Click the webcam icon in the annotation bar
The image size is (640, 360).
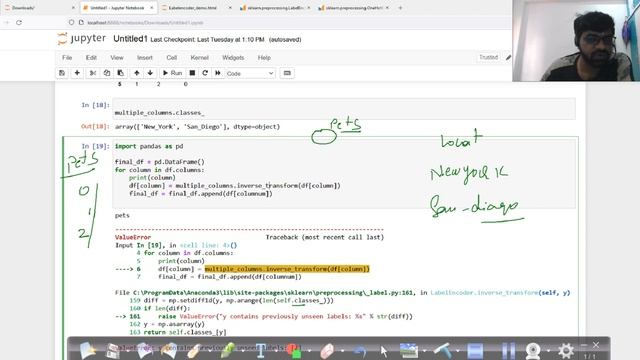point(533,350)
